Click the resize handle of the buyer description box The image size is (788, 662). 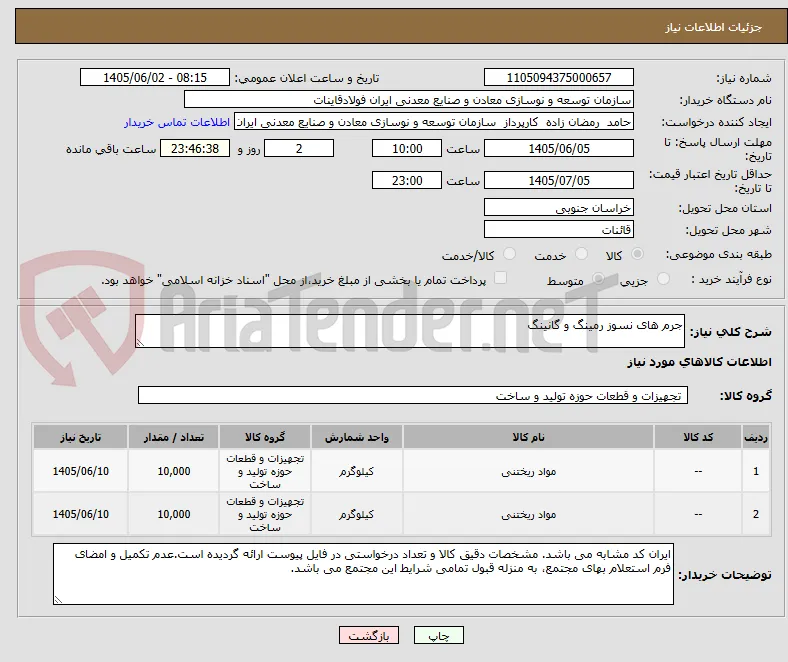coord(58,599)
